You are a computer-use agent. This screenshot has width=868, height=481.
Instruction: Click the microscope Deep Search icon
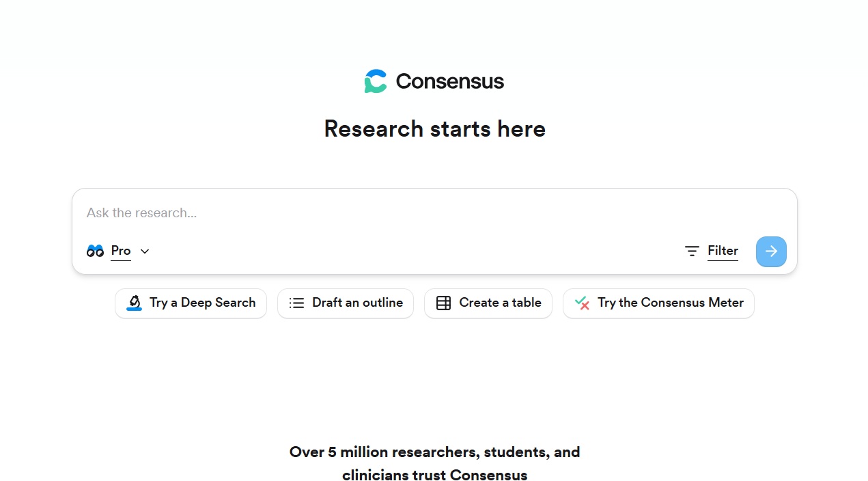point(135,303)
